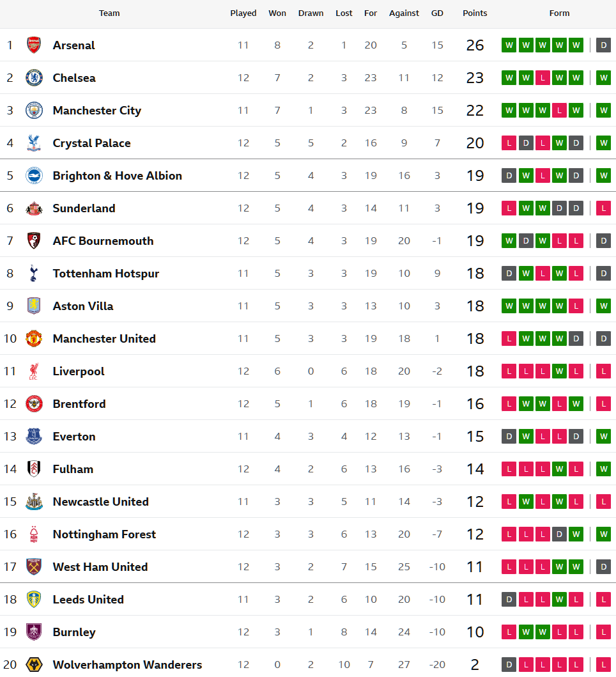Viewport: 616px width, 677px height.
Task: Click the GD column header
Action: click(437, 13)
